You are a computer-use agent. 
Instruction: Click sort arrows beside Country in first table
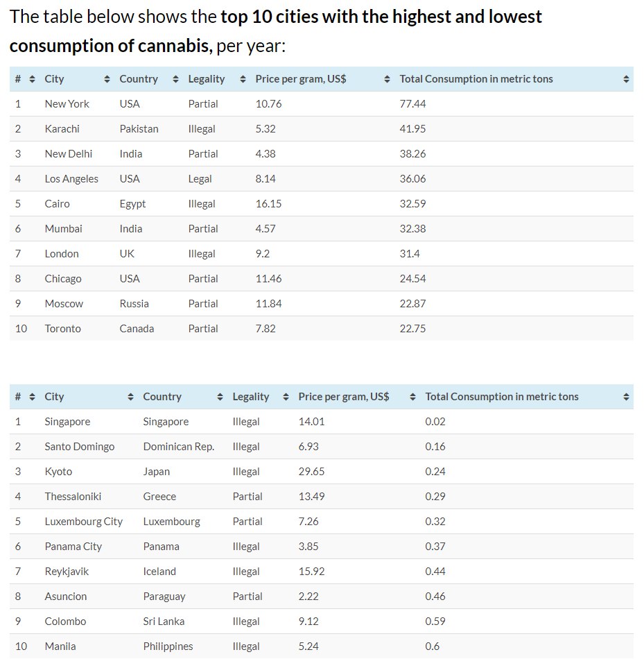175,79
